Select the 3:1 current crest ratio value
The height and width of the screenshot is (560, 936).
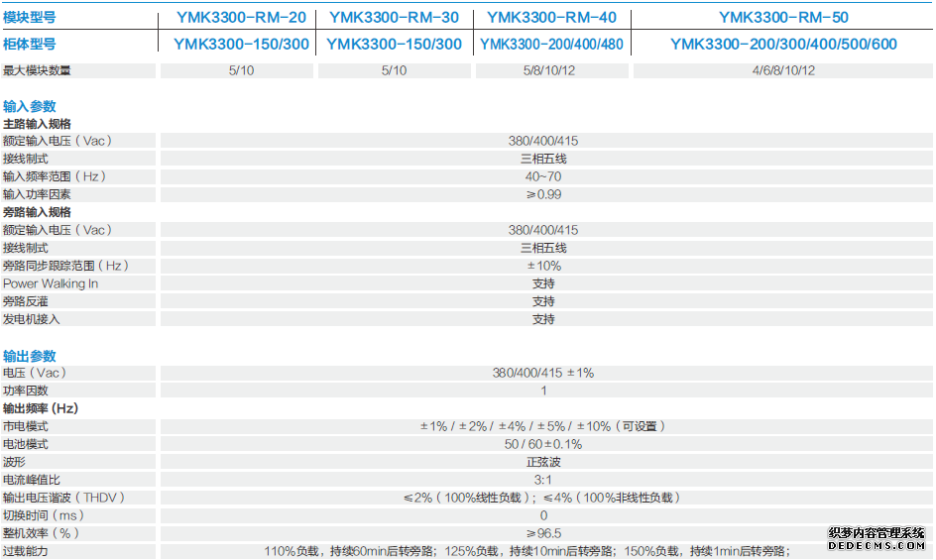pyautogui.click(x=543, y=480)
